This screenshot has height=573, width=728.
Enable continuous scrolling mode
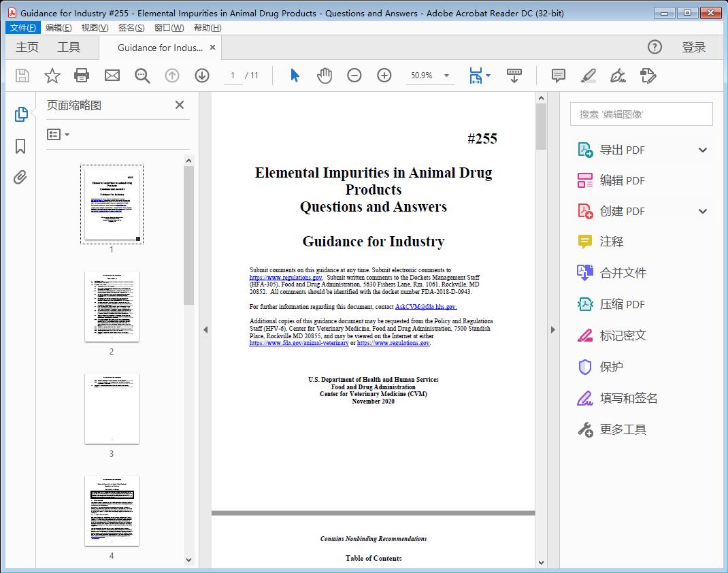point(514,76)
